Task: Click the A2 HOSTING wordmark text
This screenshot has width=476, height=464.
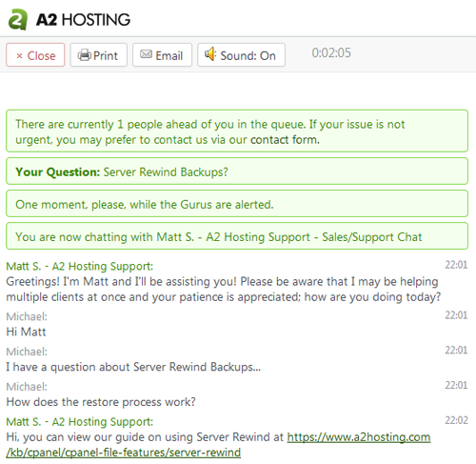Action: (x=83, y=20)
